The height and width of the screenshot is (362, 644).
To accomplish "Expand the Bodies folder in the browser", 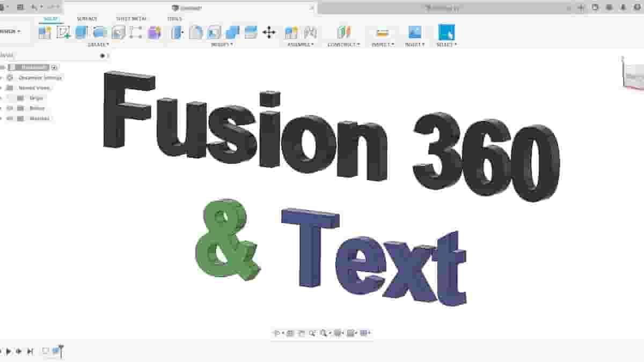I will point(3,107).
